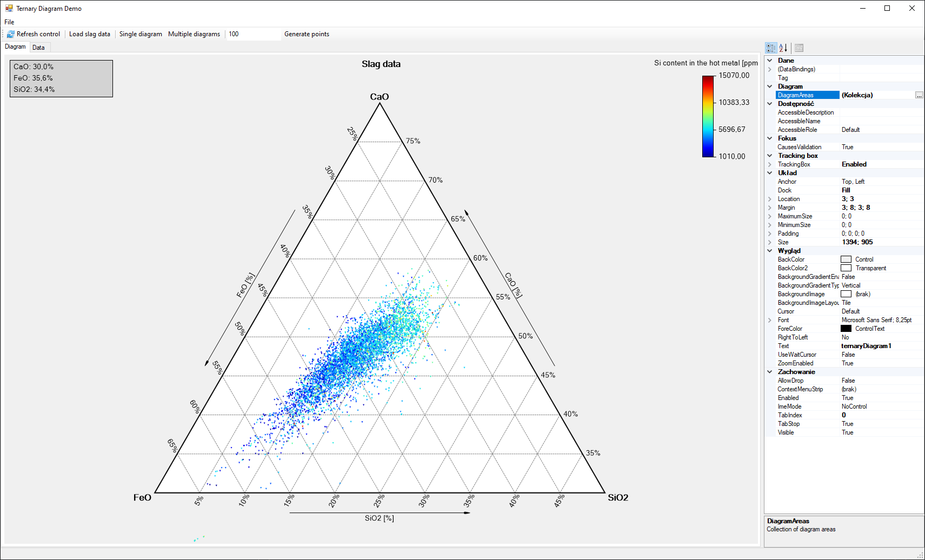
Task: Click the Generate points button
Action: pyautogui.click(x=307, y=34)
